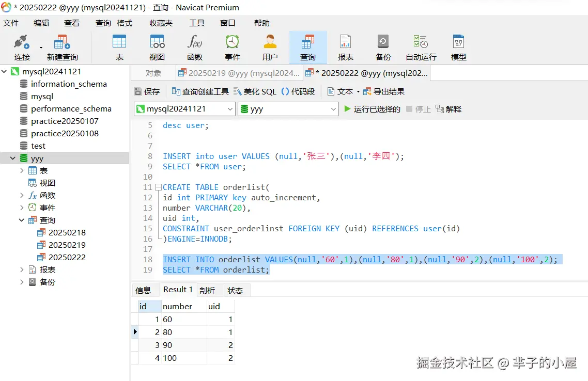
Task: Open the 收藏夹 (Favorites) menu
Action: (x=161, y=23)
